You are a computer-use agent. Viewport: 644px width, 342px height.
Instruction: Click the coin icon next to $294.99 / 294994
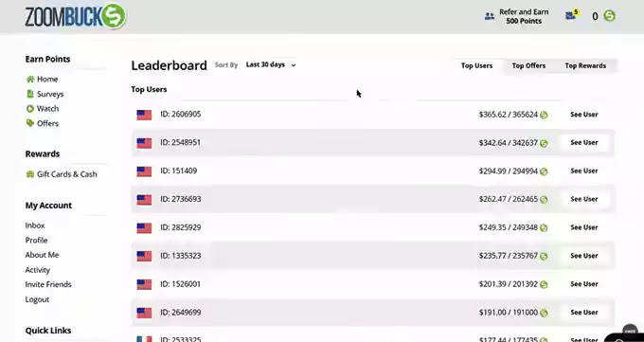(x=544, y=171)
